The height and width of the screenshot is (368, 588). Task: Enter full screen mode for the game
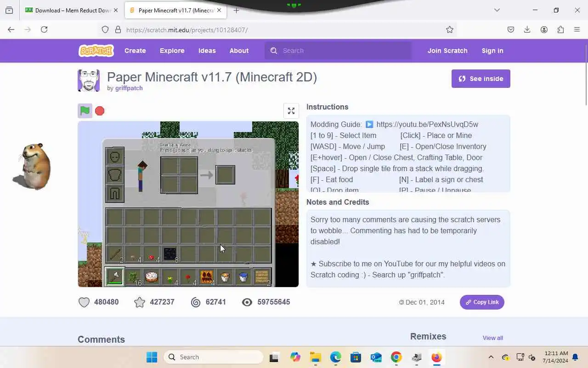click(x=291, y=111)
